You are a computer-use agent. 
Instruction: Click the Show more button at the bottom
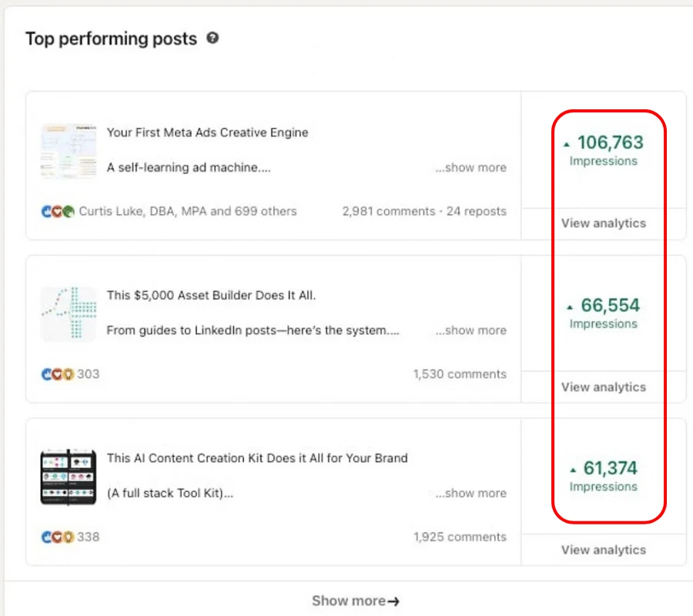[x=355, y=601]
